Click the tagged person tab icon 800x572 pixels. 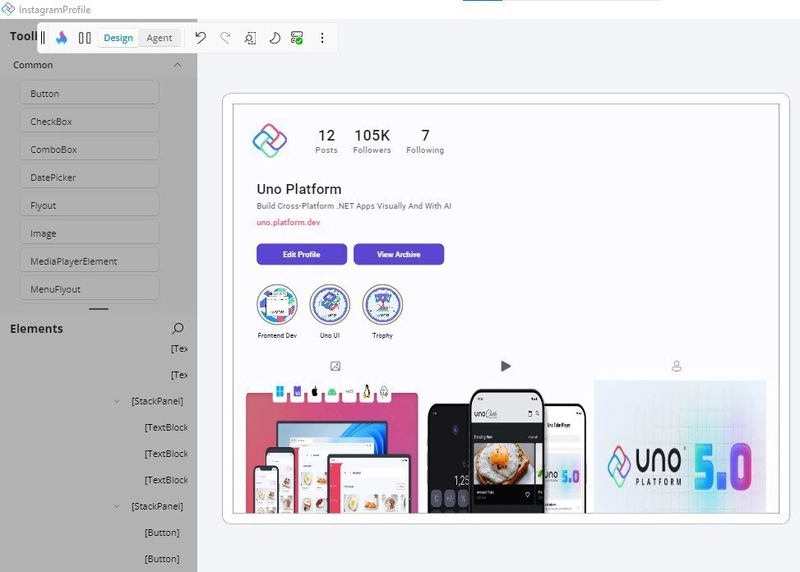point(677,366)
